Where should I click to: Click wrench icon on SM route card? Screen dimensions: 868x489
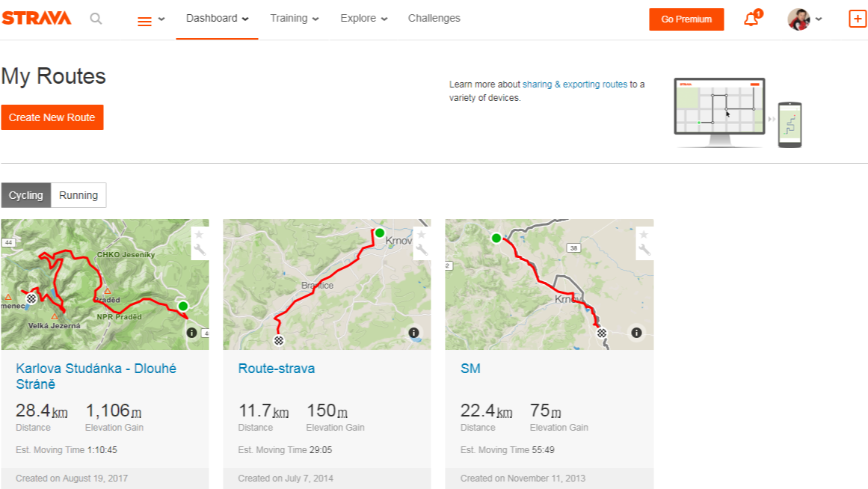[x=644, y=250]
